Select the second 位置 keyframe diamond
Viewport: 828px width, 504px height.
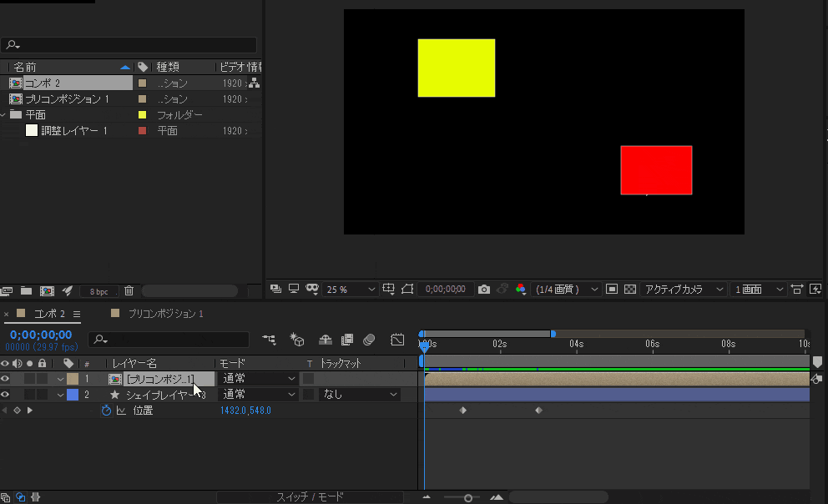click(538, 410)
